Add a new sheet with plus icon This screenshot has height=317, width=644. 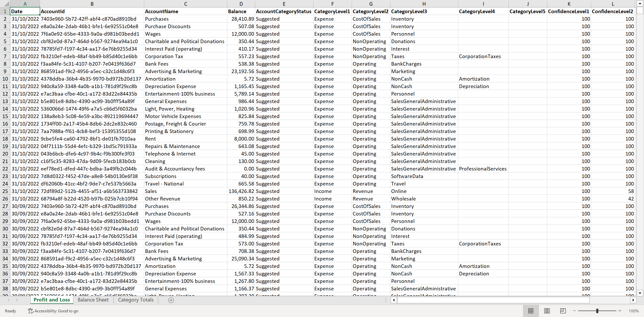point(171,300)
